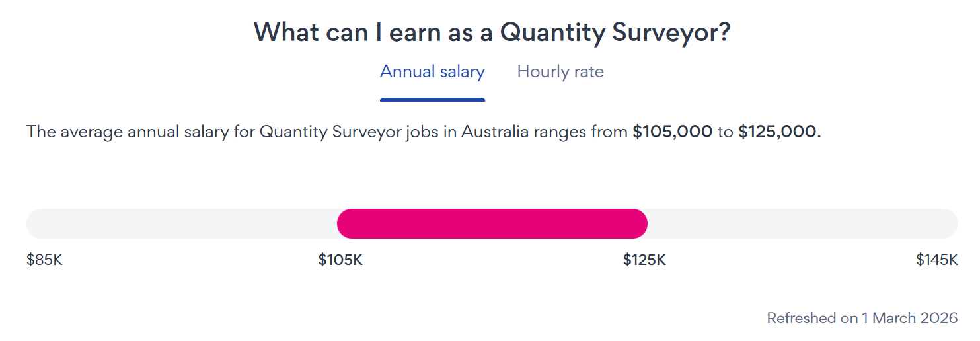
Task: Switch to the Hourly rate tab
Action: click(x=560, y=71)
